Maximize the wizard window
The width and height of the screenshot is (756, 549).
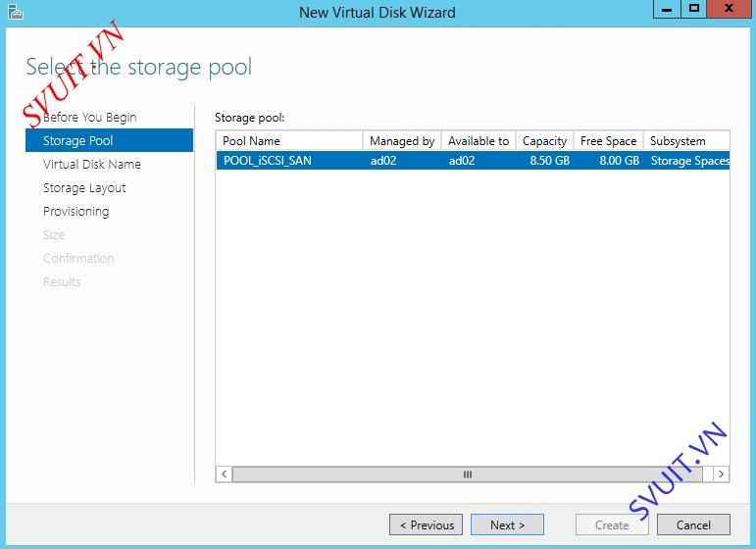tap(694, 9)
